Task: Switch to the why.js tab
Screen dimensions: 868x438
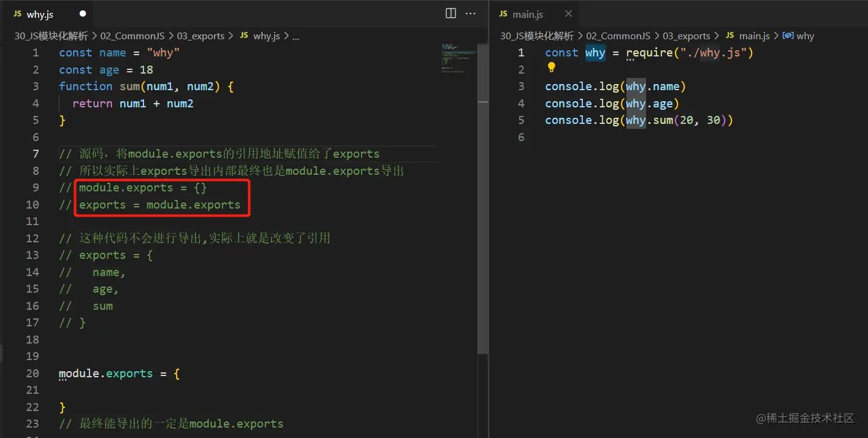Action: pyautogui.click(x=48, y=13)
